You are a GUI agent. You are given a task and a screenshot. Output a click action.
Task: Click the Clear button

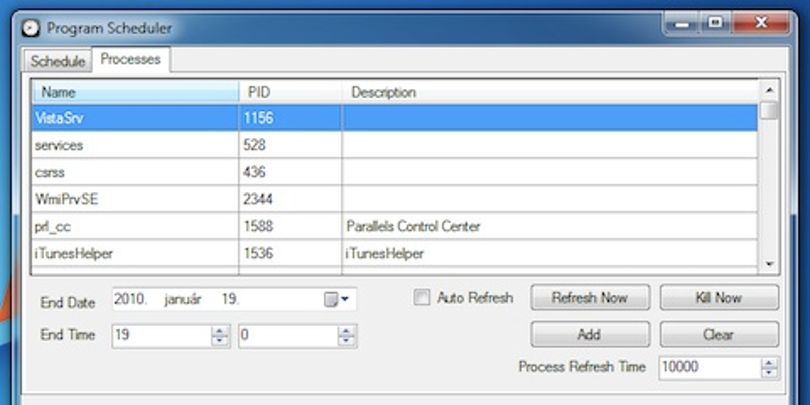click(719, 335)
